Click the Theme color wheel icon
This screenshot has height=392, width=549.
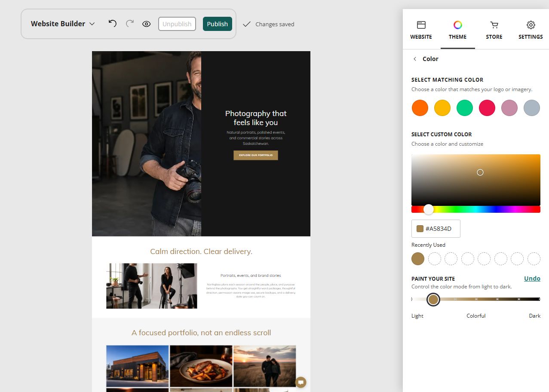click(x=457, y=25)
